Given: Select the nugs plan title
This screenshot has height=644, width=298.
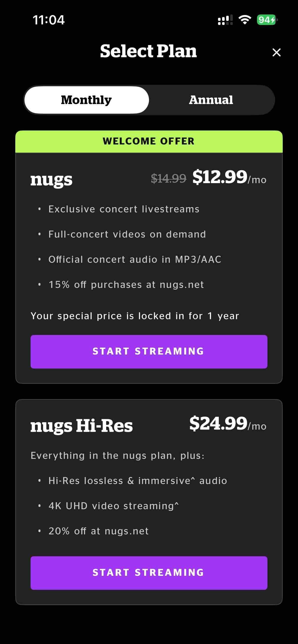Looking at the screenshot, I should (52, 180).
